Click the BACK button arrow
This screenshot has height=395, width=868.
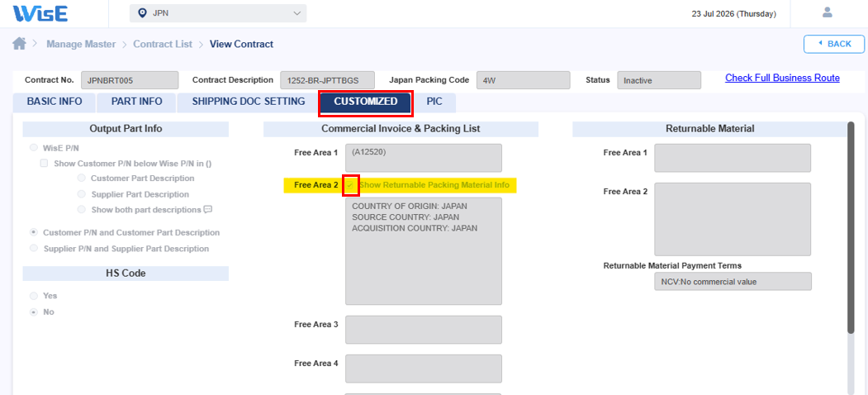(x=820, y=44)
